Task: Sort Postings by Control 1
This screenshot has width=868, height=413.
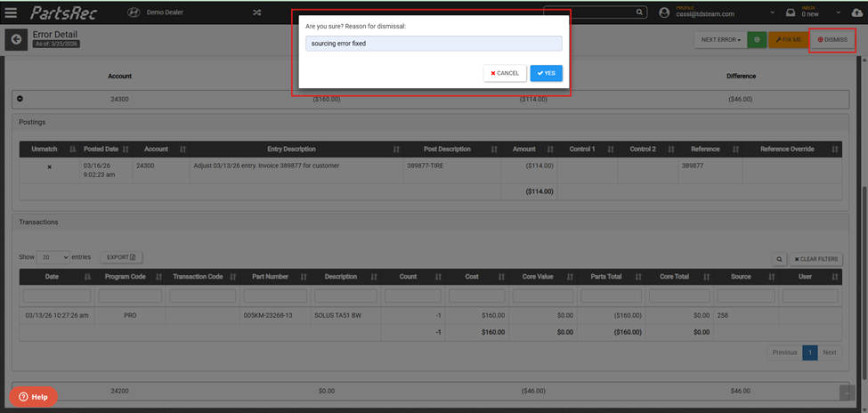Action: pos(588,149)
